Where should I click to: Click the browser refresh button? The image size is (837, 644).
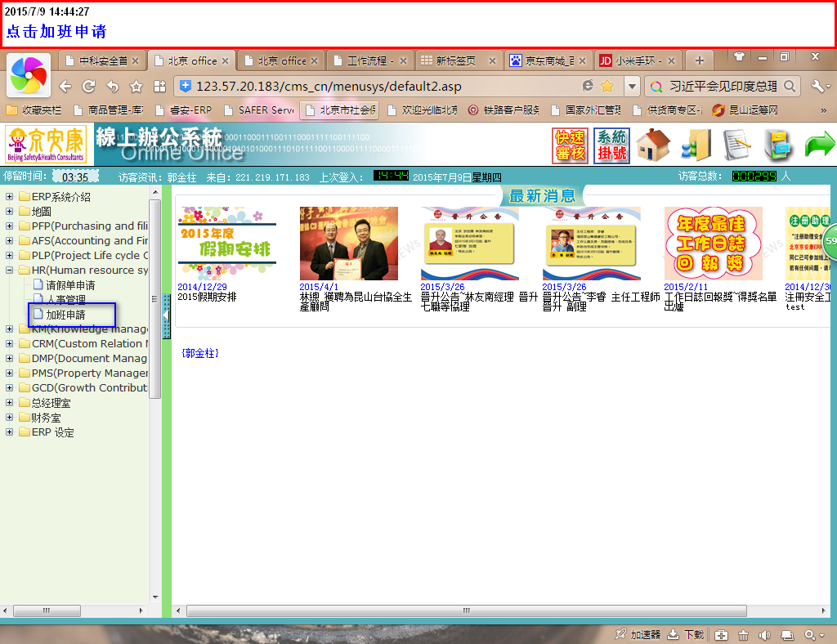coord(88,86)
